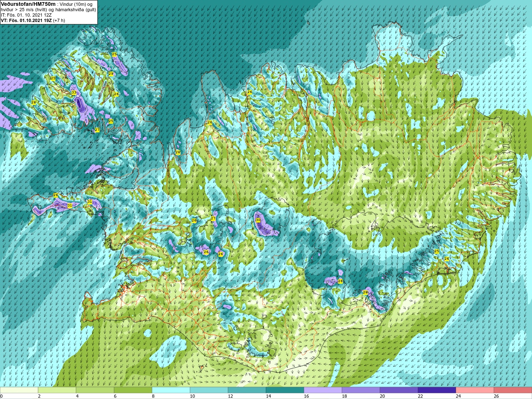Click legend scale value 22
The width and height of the screenshot is (532, 399).
(419, 396)
